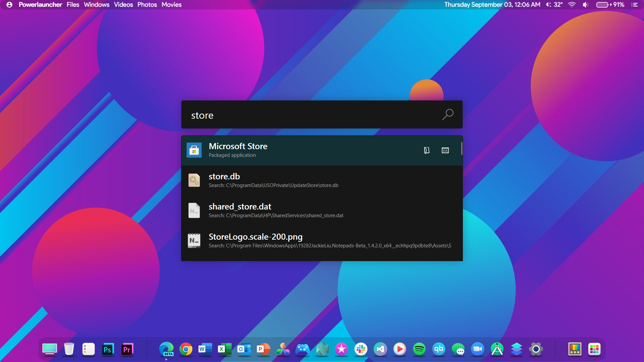Launch Zoom from the dock

(478, 349)
